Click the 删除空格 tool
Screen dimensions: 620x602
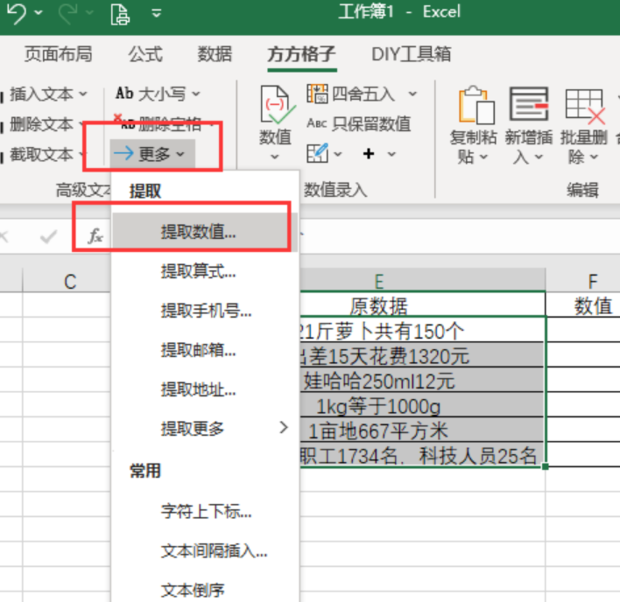pyautogui.click(x=164, y=123)
